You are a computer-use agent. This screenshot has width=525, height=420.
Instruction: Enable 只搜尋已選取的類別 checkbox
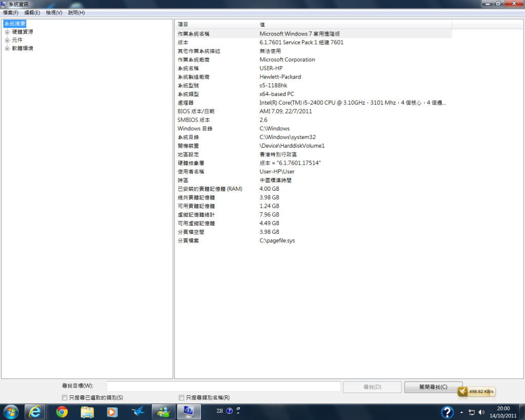click(x=65, y=397)
